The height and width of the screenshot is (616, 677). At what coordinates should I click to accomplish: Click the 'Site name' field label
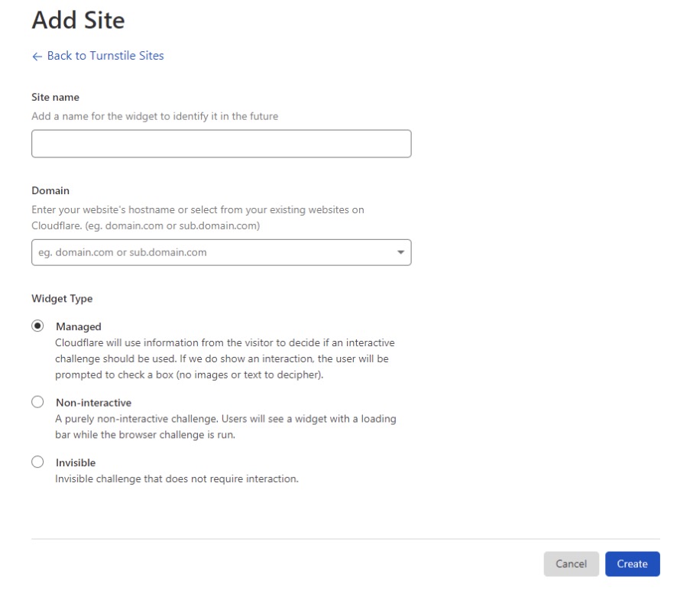55,97
